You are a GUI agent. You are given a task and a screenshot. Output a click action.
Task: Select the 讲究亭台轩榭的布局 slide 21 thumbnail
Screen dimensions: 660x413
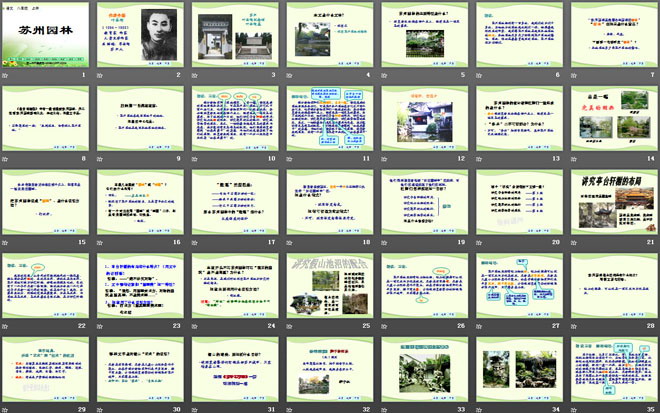click(x=614, y=202)
